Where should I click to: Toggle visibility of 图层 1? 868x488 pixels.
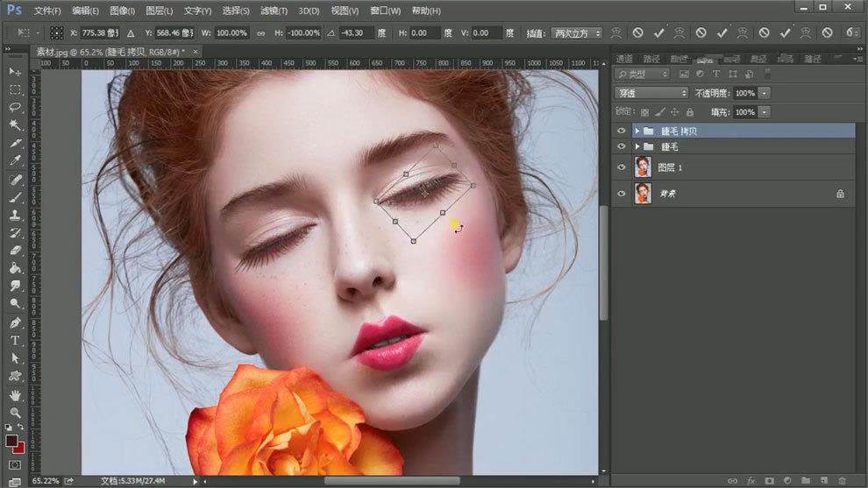(622, 167)
